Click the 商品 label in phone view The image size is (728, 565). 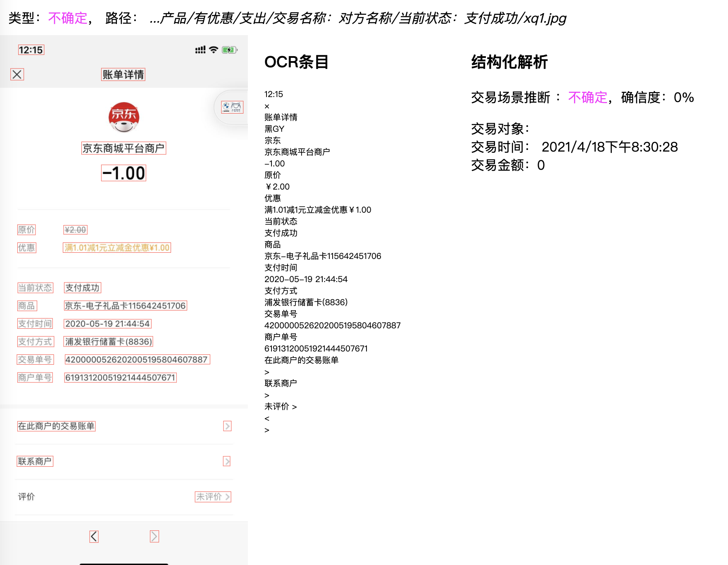pos(27,306)
